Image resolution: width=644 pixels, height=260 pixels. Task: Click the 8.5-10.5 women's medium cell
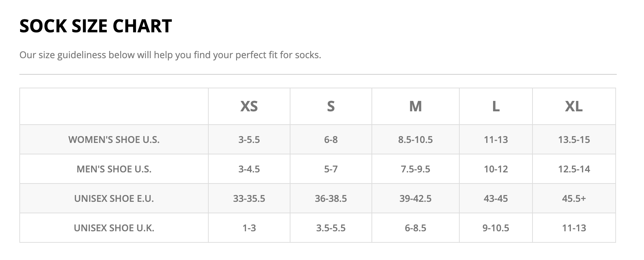coord(415,139)
